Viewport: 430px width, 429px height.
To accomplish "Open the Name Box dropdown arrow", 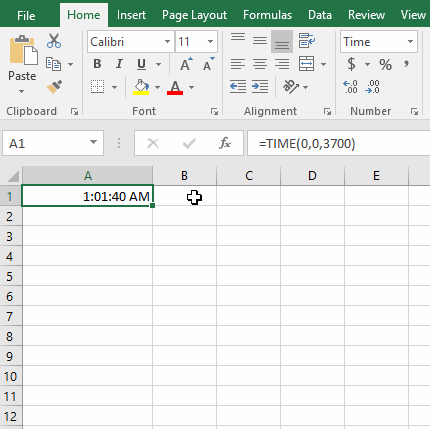I will 93,142.
